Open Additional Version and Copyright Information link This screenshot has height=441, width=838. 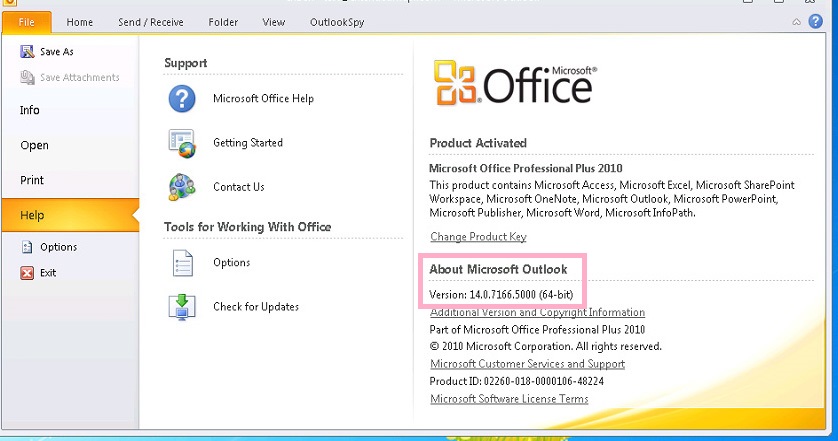click(x=538, y=312)
